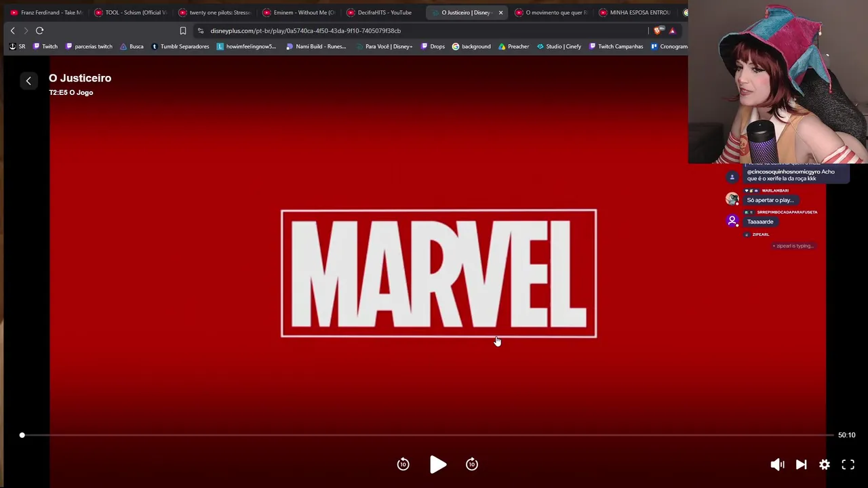The image size is (868, 488).
Task: Open the SR bookmark
Action: [17, 47]
